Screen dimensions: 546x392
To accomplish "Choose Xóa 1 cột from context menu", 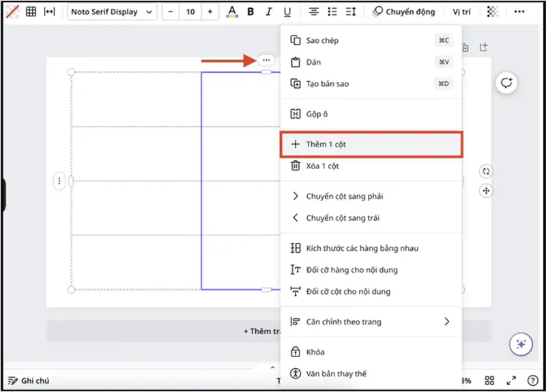I will pyautogui.click(x=322, y=166).
